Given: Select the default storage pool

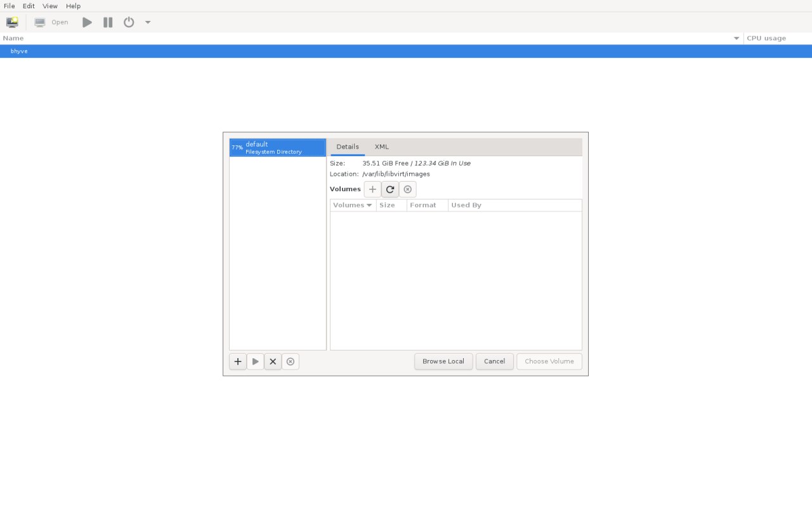Looking at the screenshot, I should tap(277, 147).
